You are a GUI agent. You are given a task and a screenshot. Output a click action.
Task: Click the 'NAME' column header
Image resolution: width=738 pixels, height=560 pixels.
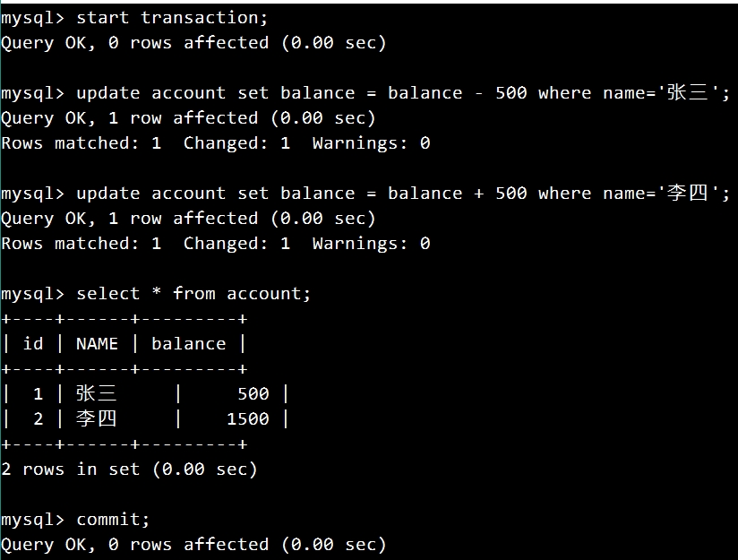click(x=97, y=344)
